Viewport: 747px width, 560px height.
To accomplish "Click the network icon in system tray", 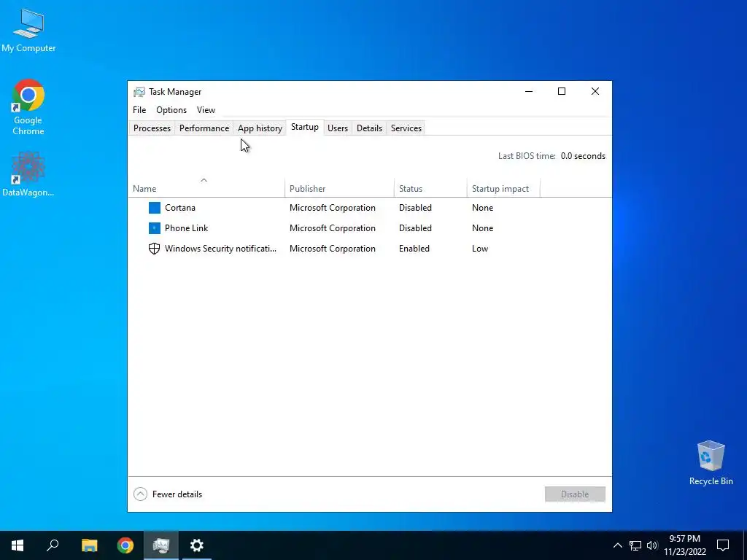I will tap(635, 545).
